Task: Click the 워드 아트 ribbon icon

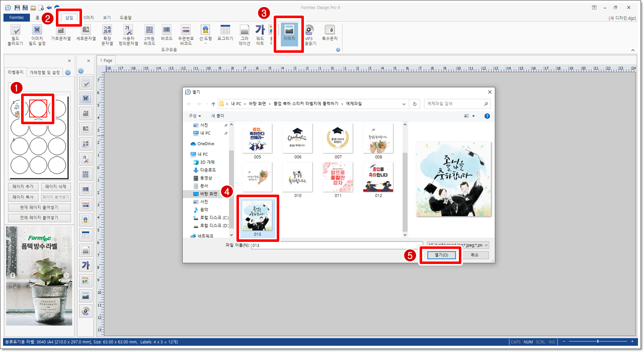Action: [x=260, y=35]
